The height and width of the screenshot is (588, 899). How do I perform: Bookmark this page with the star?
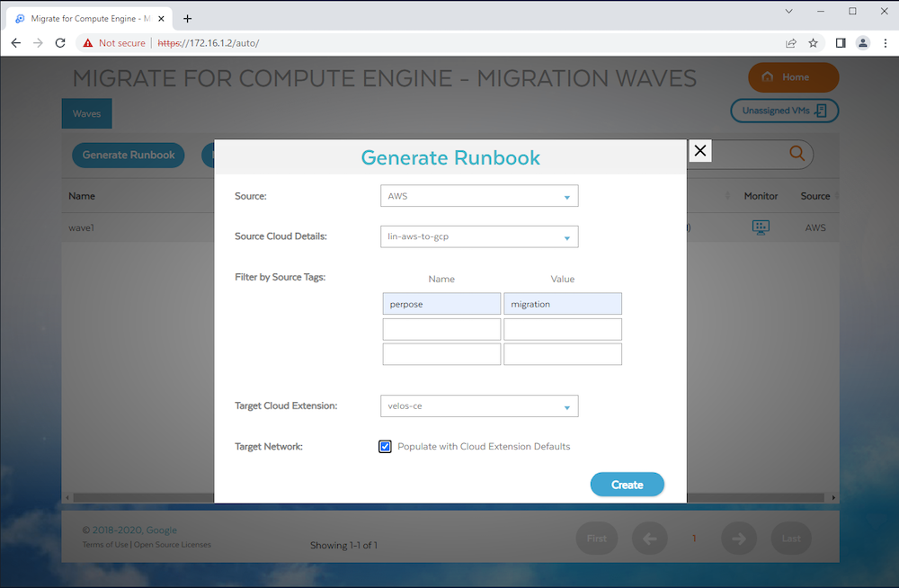(813, 43)
